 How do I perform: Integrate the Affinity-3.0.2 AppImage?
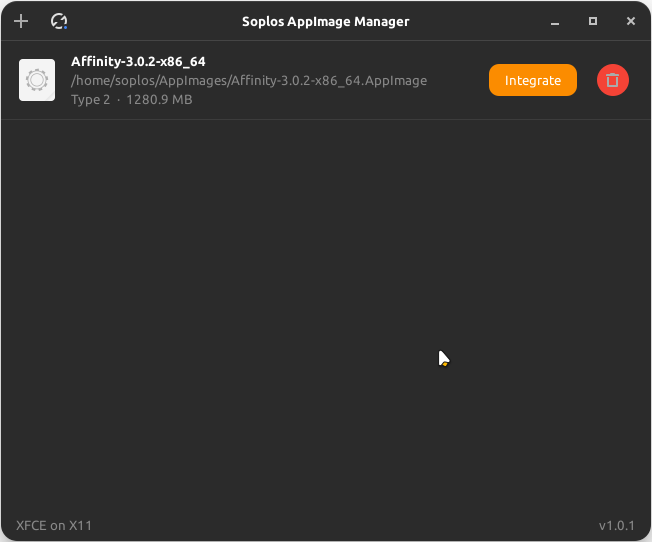click(x=533, y=80)
